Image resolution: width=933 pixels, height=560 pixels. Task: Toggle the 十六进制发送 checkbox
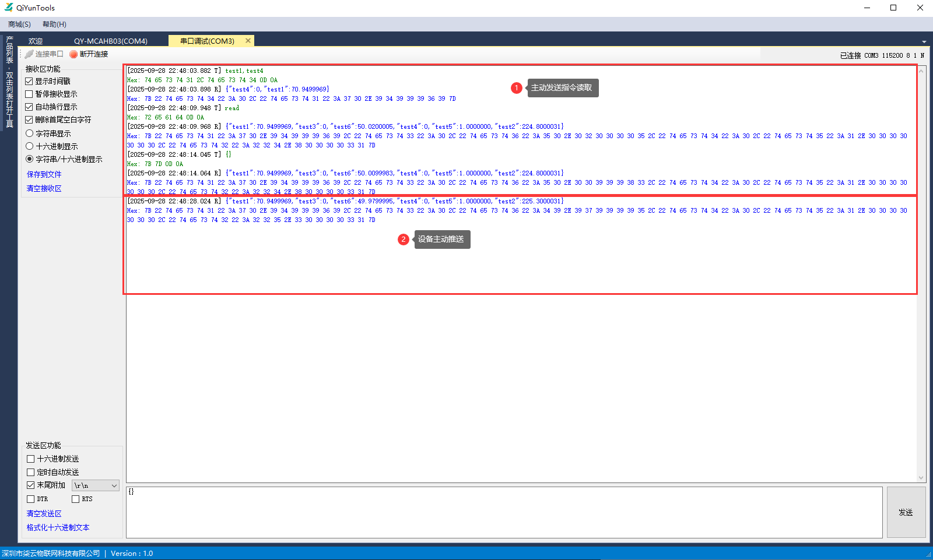tap(31, 459)
